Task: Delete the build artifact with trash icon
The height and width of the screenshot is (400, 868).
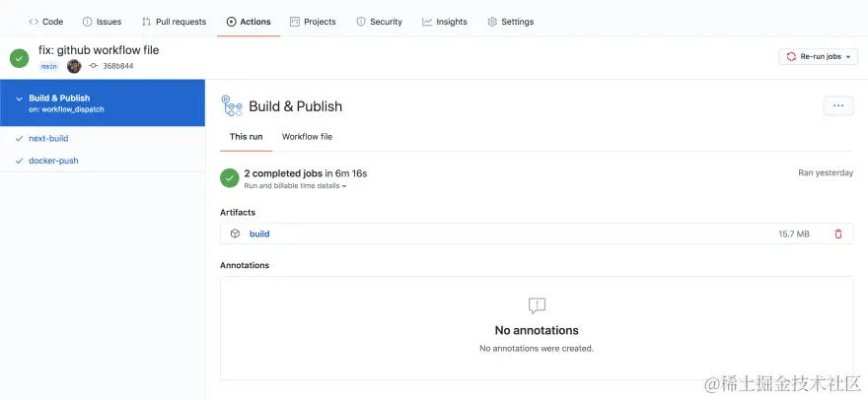Action: pyautogui.click(x=838, y=234)
